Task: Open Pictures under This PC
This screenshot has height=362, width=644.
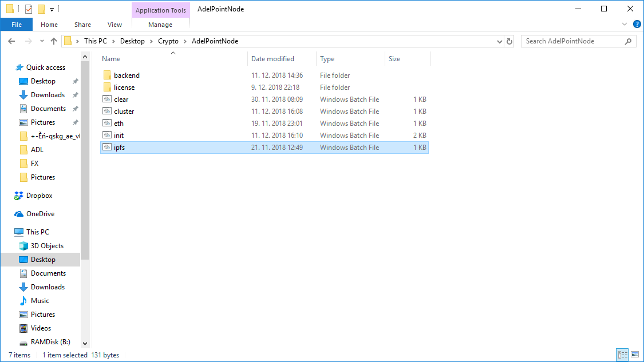Action: [43, 315]
